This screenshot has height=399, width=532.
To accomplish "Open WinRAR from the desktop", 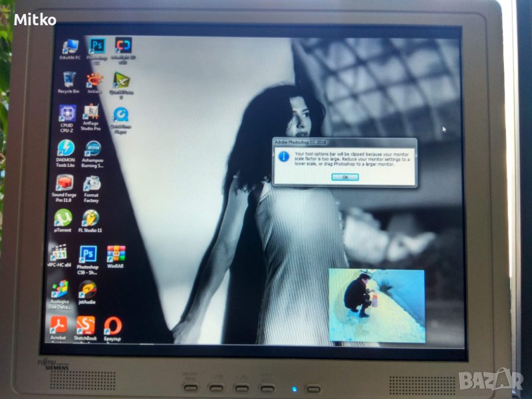I will [116, 254].
